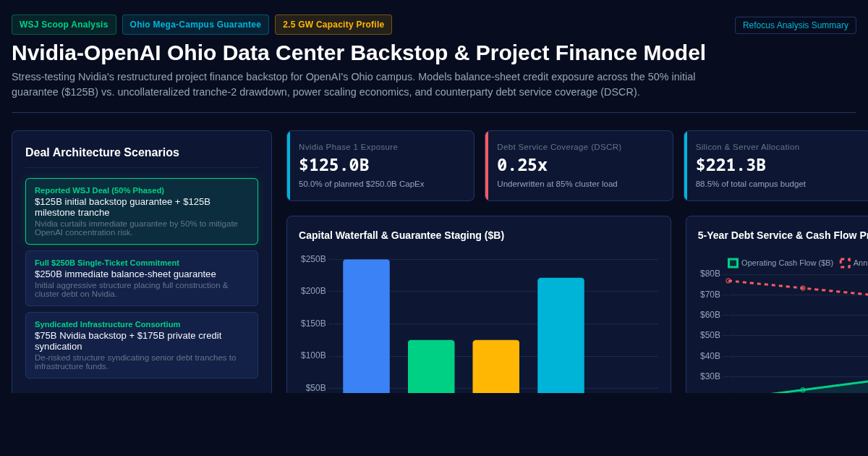Toggle the Operating Cash Flow legend swatch
868x456 pixels.
click(733, 263)
